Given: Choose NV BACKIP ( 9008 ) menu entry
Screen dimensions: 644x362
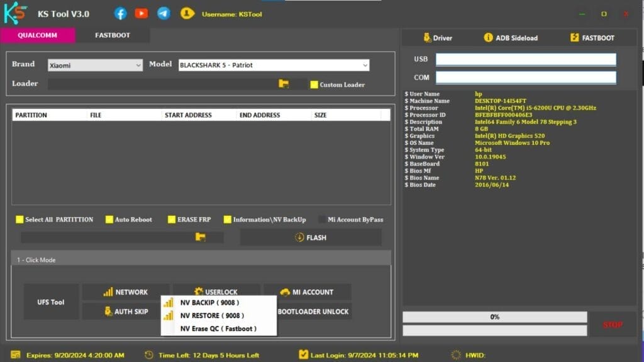Looking at the screenshot, I should pos(218,302).
